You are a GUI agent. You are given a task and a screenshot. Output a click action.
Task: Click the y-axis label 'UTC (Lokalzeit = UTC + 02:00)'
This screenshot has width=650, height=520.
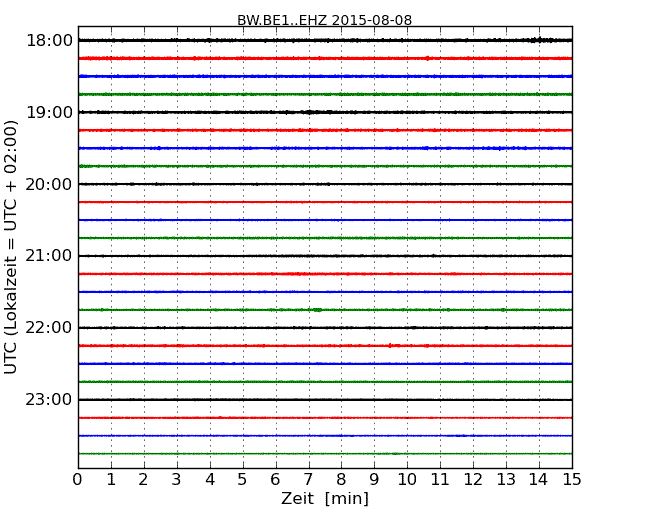click(x=10, y=247)
